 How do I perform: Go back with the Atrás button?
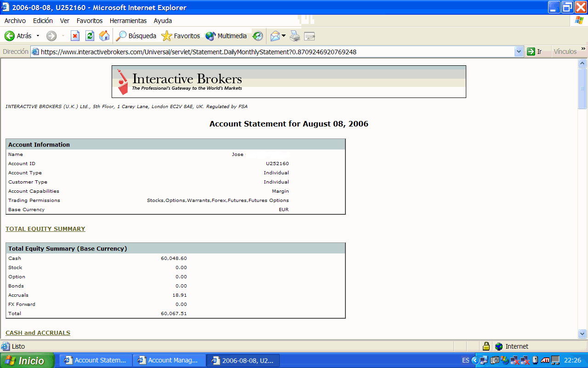point(18,36)
